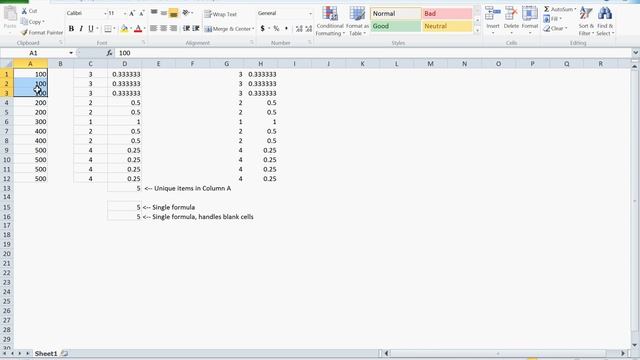Open Conditional Formatting menu
The width and height of the screenshot is (640, 360).
[330, 21]
